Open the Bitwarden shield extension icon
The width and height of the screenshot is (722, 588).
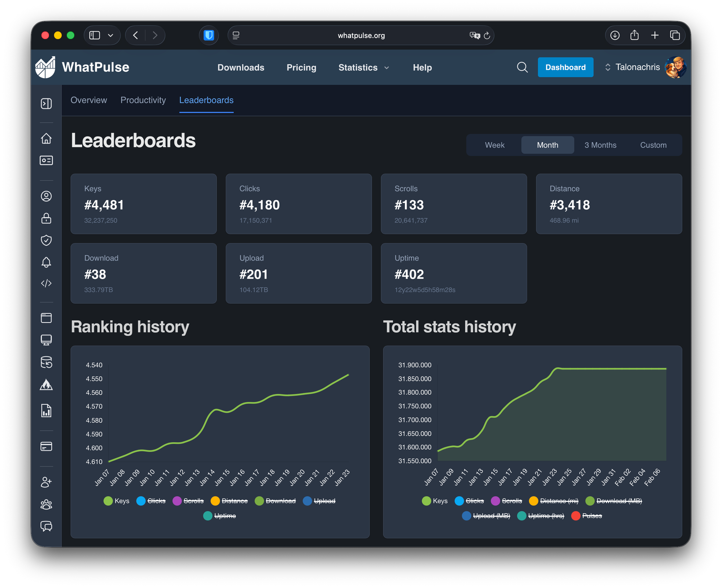coord(209,35)
